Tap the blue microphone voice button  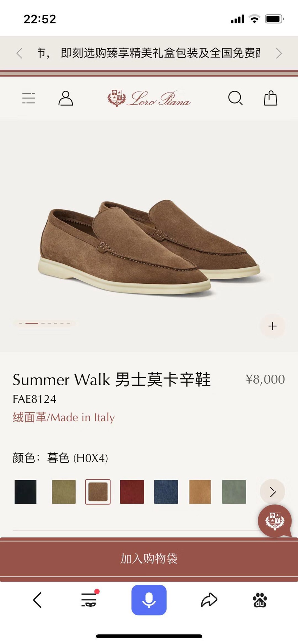(149, 600)
